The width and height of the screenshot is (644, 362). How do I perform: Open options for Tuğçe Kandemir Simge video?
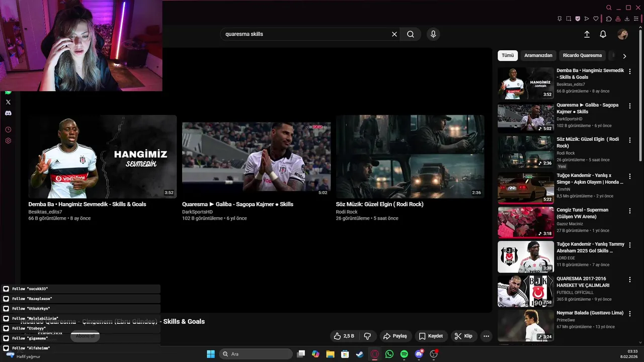pos(629,176)
